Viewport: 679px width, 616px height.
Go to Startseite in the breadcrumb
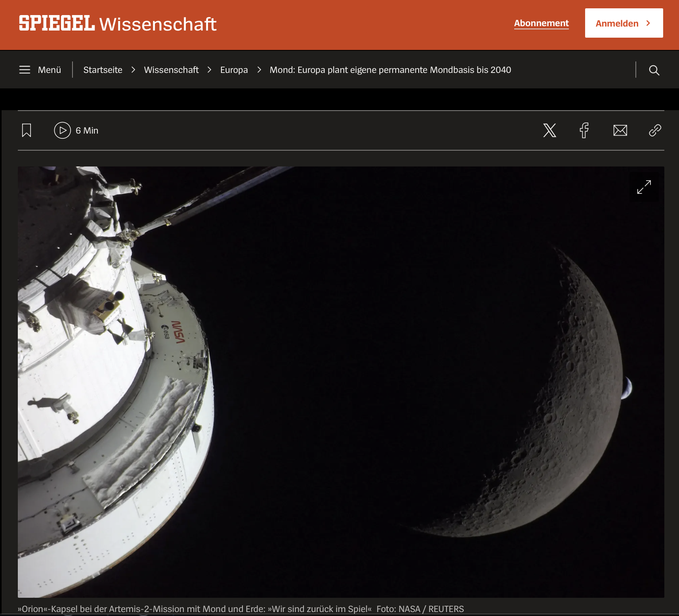coord(103,70)
